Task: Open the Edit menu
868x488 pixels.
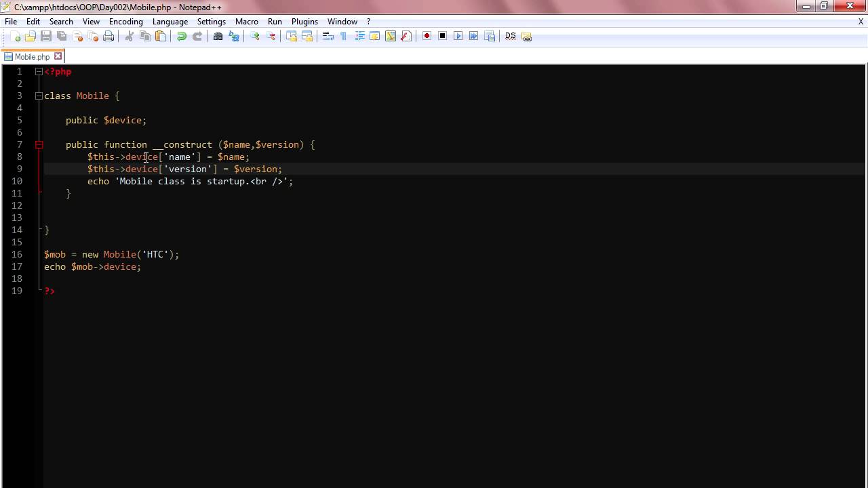Action: 33,22
